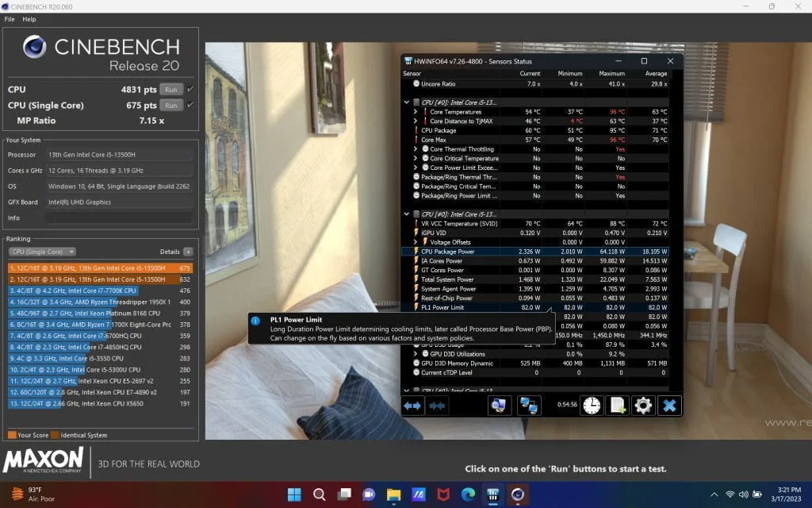Open McAfee from the taskbar
The image size is (812, 508).
(x=442, y=495)
